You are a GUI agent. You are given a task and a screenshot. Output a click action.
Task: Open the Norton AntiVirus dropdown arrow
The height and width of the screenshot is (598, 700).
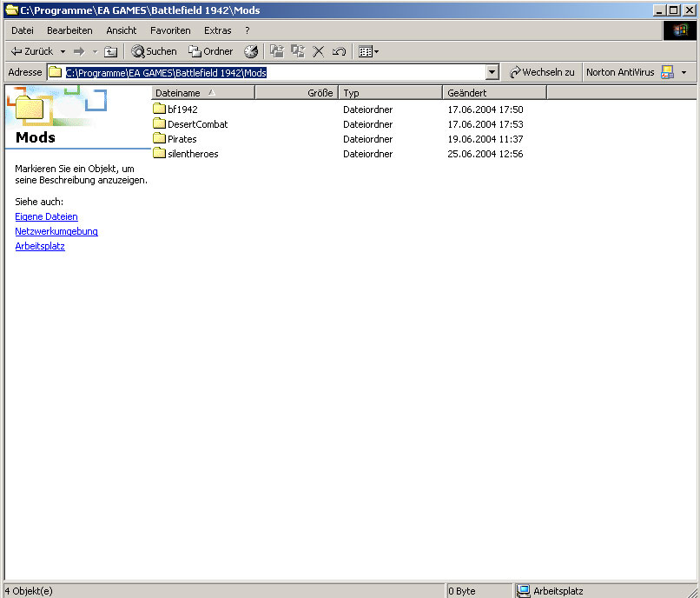coord(683,72)
